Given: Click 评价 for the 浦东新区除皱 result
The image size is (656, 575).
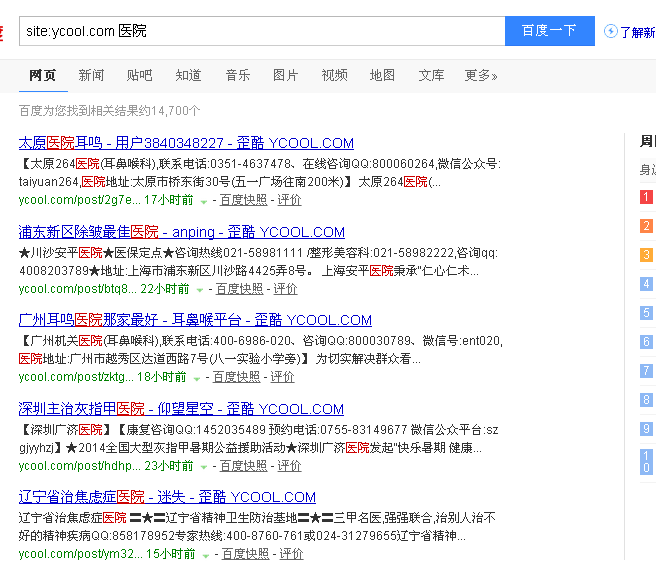Looking at the screenshot, I should [285, 289].
